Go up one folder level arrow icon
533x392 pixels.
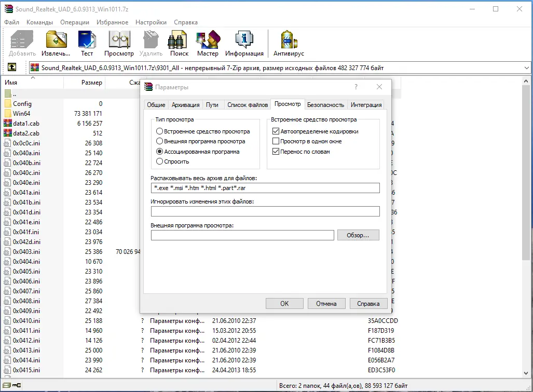tap(12, 67)
